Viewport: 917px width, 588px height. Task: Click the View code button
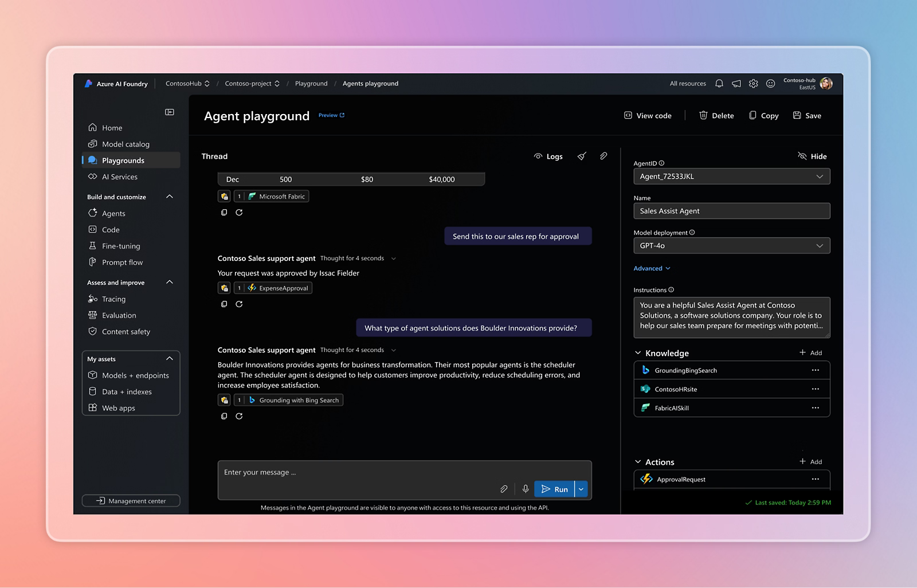tap(648, 116)
